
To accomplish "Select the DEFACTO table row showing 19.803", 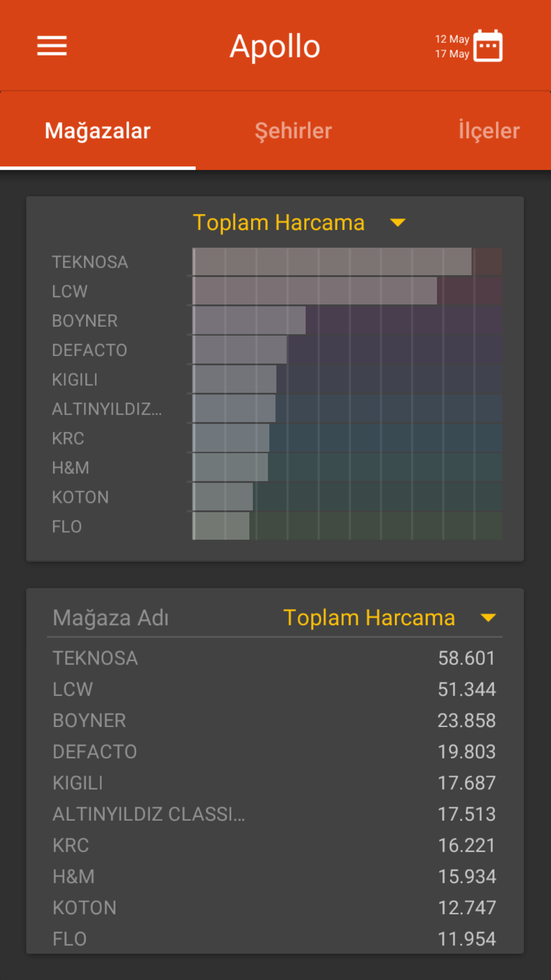I will [274, 752].
